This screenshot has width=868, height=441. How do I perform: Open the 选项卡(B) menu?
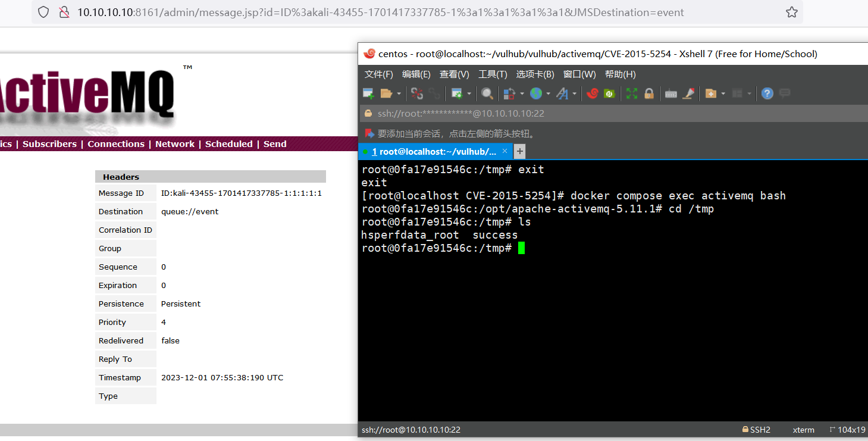[535, 74]
